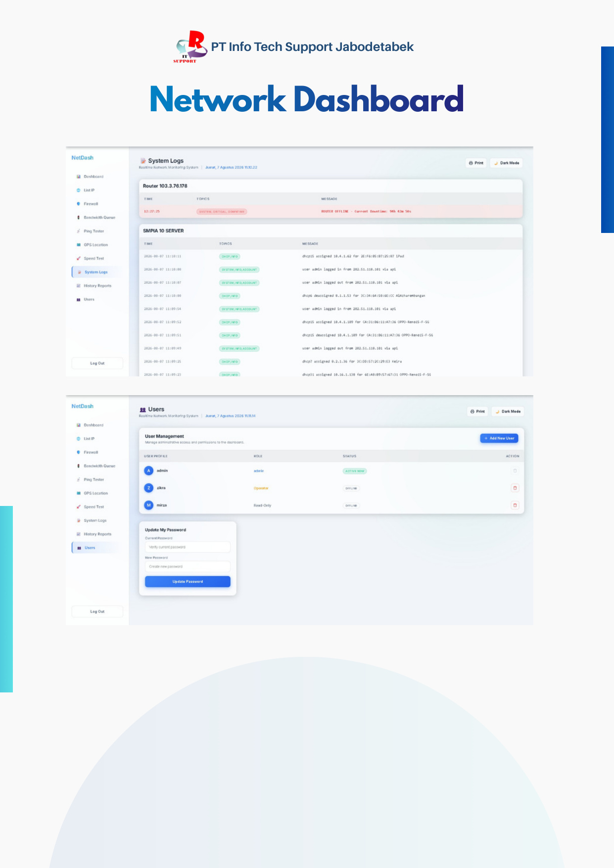
Task: Open History Reports in System Logs screenshot sidebar
Action: pos(94,286)
